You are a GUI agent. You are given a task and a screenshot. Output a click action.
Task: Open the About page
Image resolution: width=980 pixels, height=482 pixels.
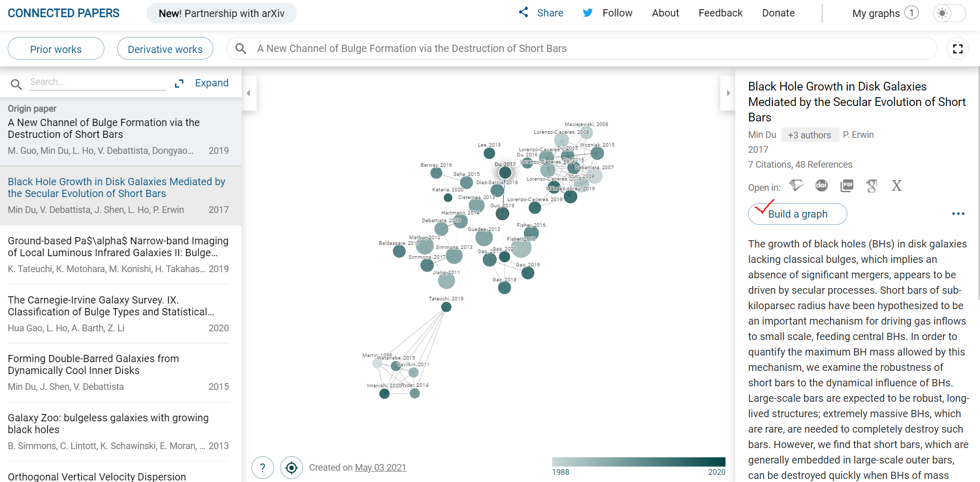[x=665, y=13]
